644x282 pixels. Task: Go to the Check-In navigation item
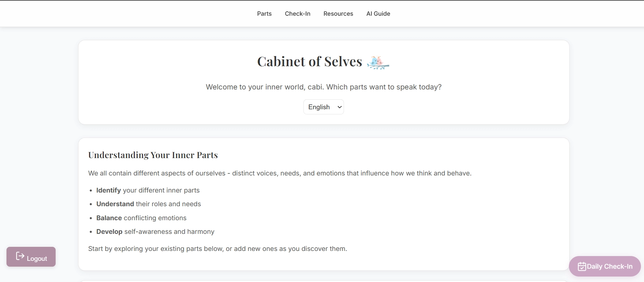[297, 14]
